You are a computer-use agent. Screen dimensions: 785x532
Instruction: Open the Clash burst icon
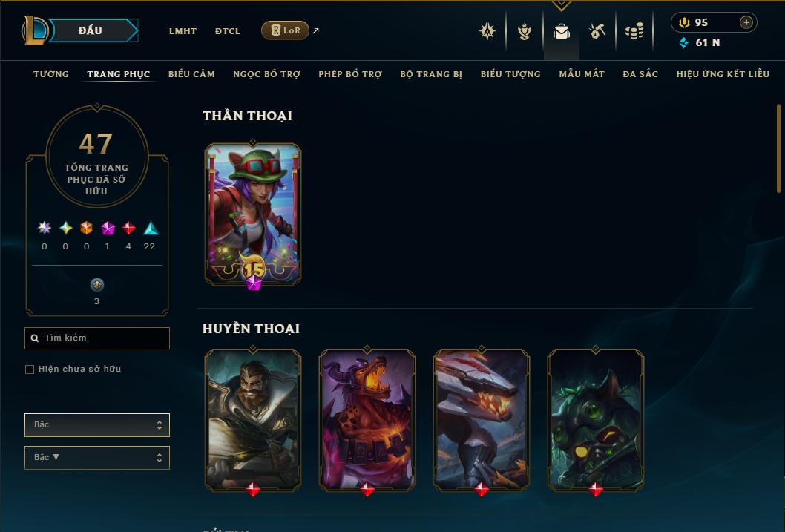click(x=487, y=31)
